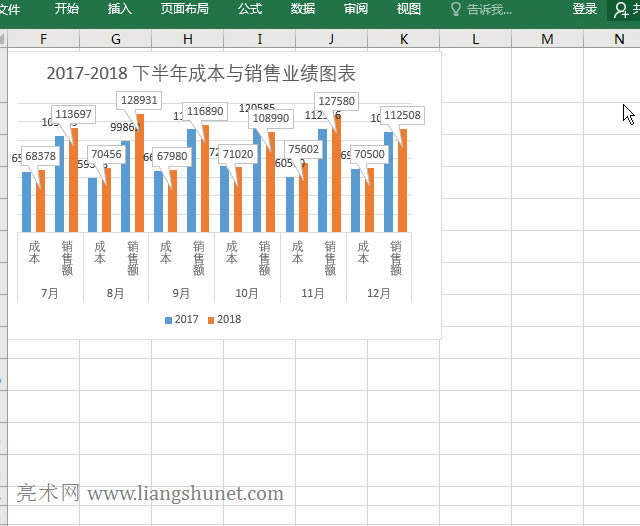640x526 pixels.
Task: Open the 开始 ribbon tab
Action: pyautogui.click(x=67, y=9)
